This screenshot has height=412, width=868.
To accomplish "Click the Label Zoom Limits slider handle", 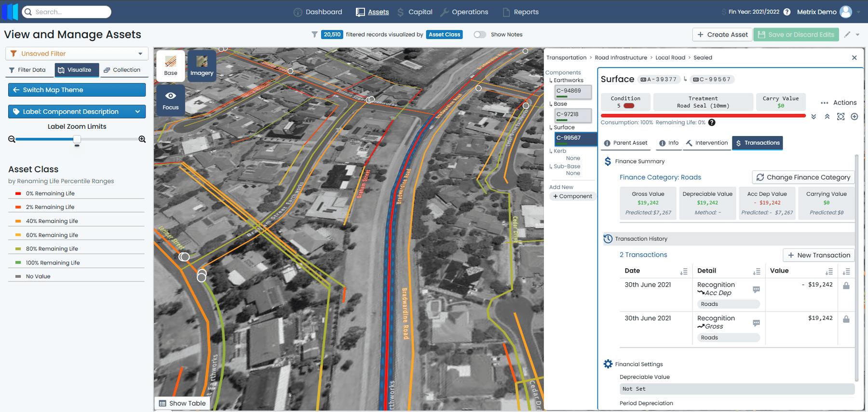I will [77, 139].
